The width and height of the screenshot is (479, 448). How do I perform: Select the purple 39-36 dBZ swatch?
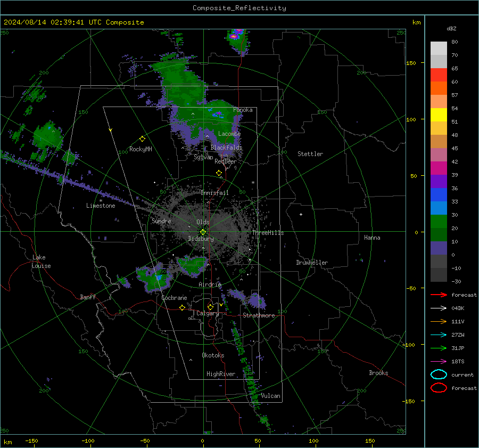pos(439,182)
